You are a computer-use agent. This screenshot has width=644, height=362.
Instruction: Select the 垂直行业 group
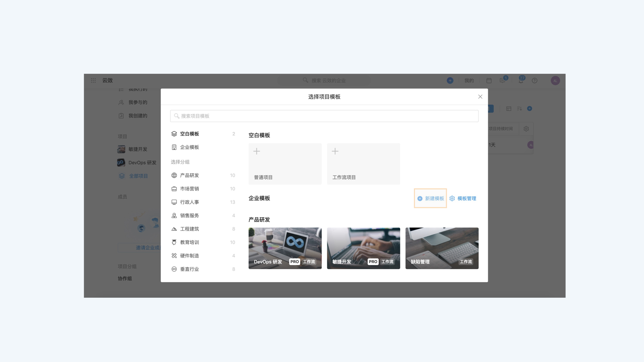click(x=203, y=269)
